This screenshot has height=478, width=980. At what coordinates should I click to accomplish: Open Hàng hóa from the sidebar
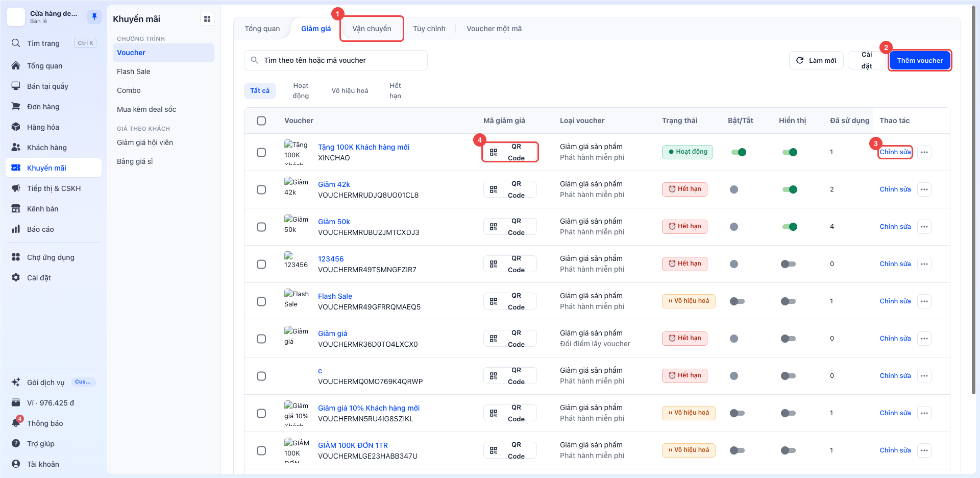pyautogui.click(x=54, y=127)
